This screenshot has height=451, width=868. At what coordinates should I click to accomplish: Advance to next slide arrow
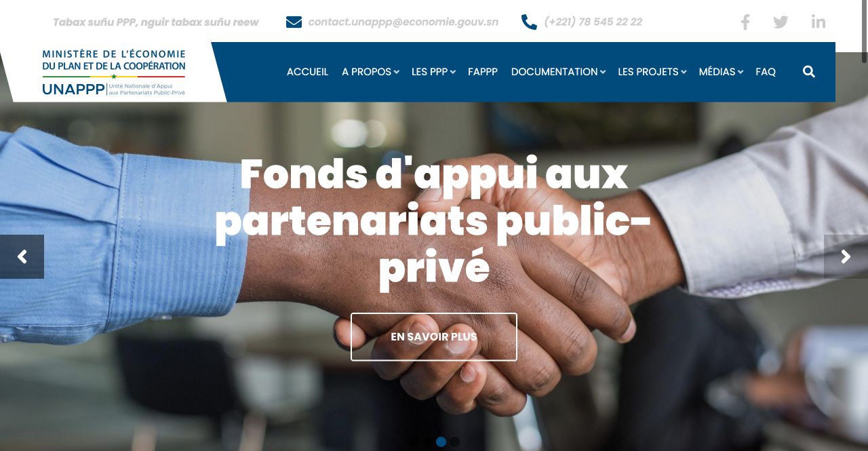click(846, 256)
